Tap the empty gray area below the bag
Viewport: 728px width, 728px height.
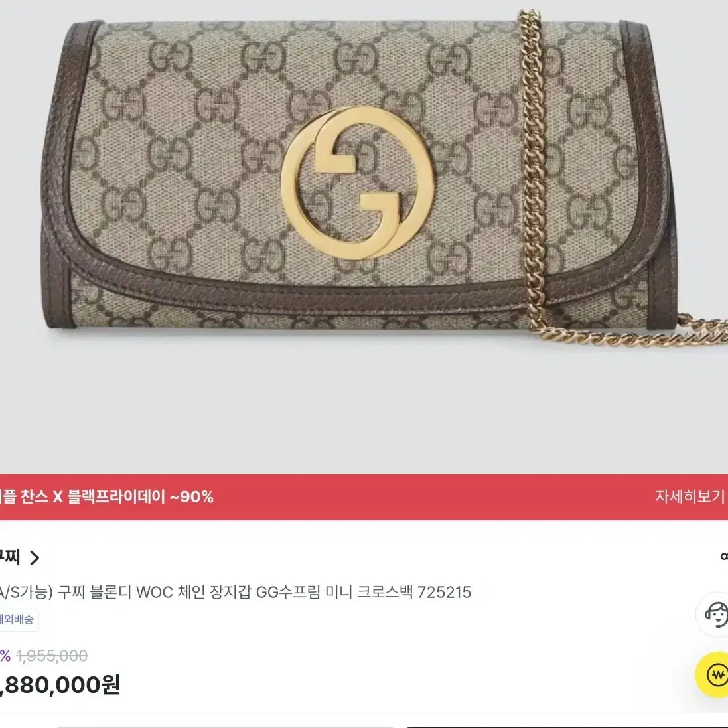364,409
